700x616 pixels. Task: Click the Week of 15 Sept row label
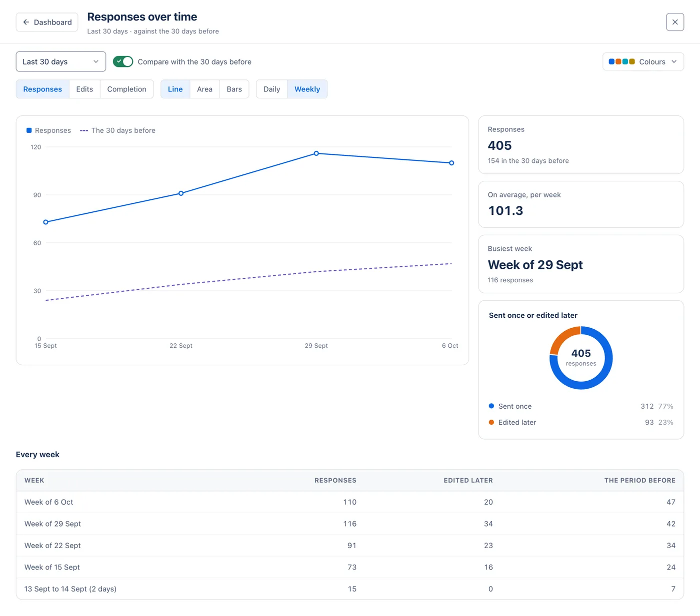(52, 567)
